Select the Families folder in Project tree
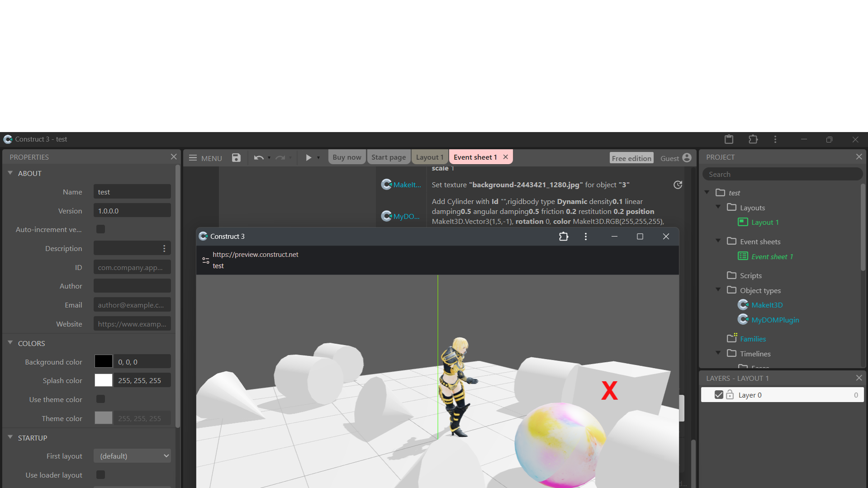The width and height of the screenshot is (868, 488). tap(753, 339)
